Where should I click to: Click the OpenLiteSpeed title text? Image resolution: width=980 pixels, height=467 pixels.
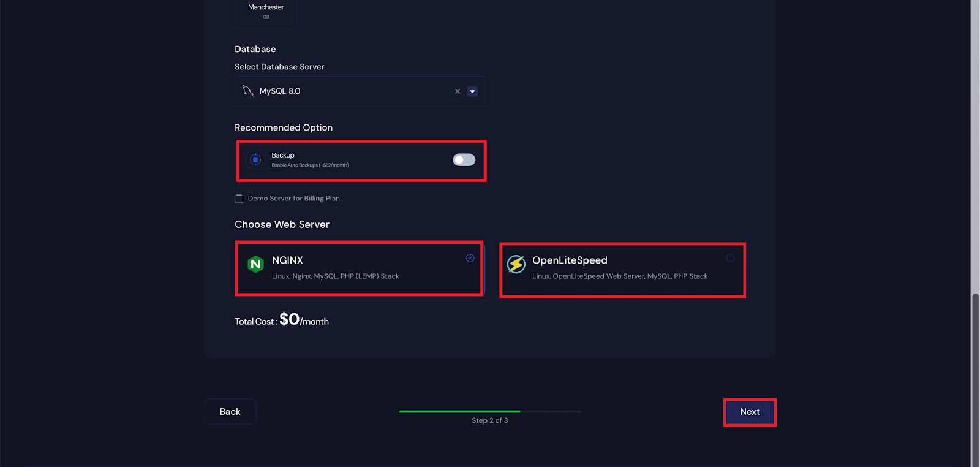[x=570, y=260]
